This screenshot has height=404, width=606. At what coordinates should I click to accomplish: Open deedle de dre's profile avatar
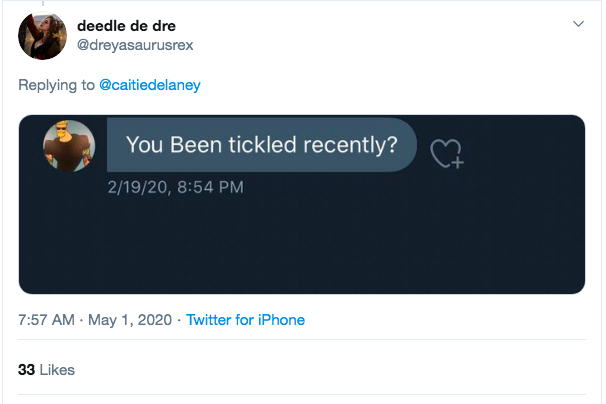click(43, 36)
